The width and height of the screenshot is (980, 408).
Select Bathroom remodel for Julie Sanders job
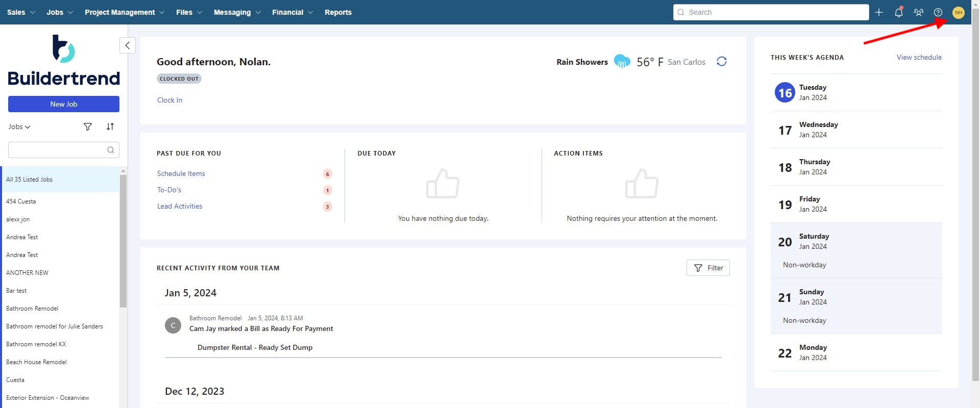(60, 326)
